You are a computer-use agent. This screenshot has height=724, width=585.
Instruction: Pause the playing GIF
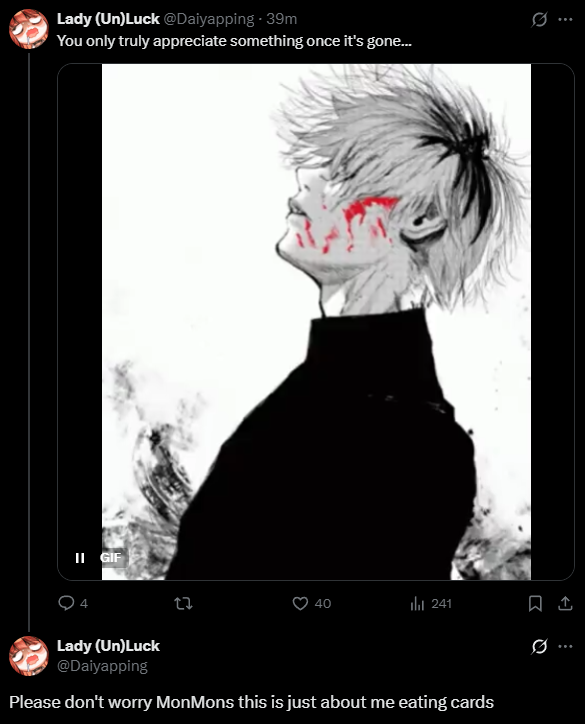[80, 558]
